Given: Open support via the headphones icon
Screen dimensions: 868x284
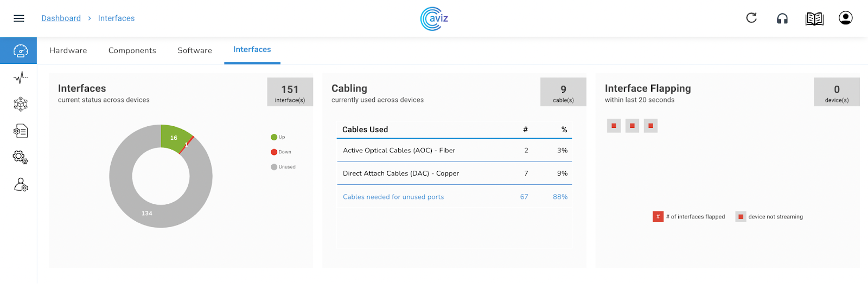Looking at the screenshot, I should 782,19.
